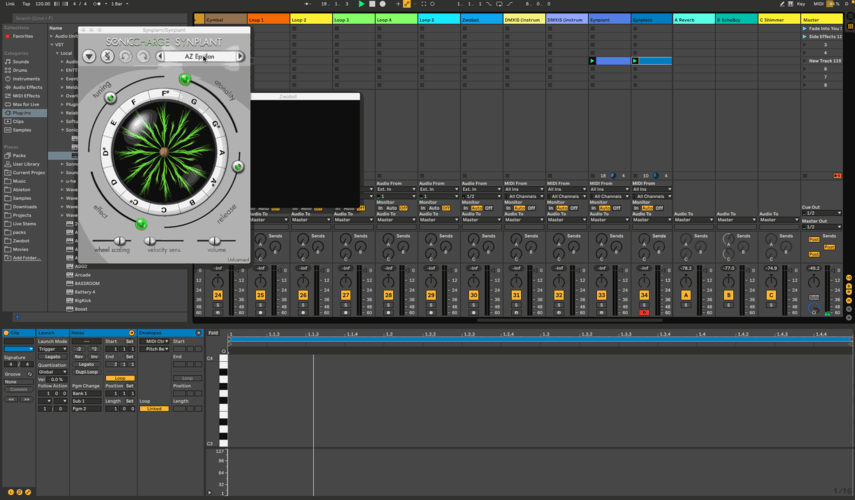Launch the clip in first Synplant track
855x500 pixels.
click(592, 61)
